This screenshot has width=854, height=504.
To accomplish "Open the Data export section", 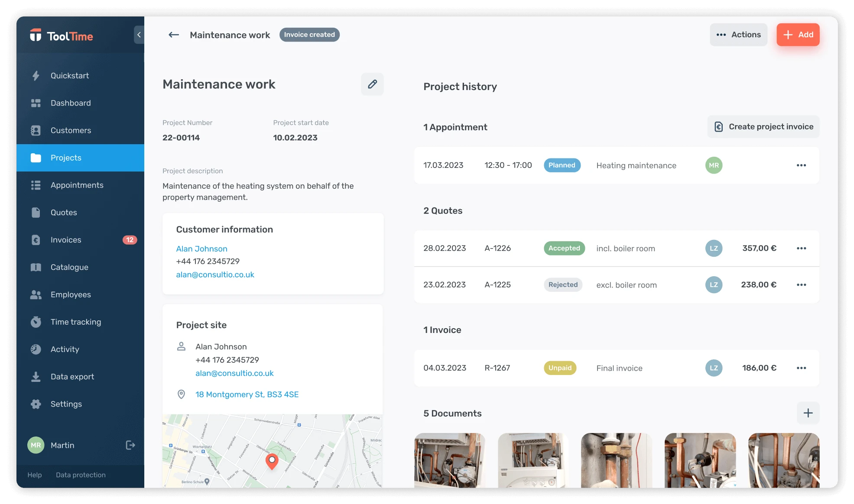I will (72, 376).
